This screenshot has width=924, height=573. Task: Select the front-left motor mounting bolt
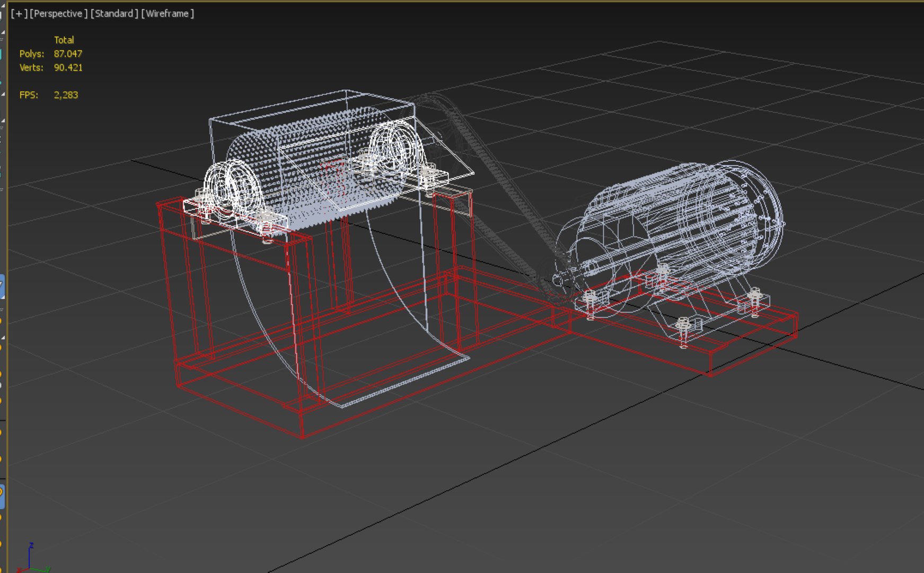click(591, 303)
